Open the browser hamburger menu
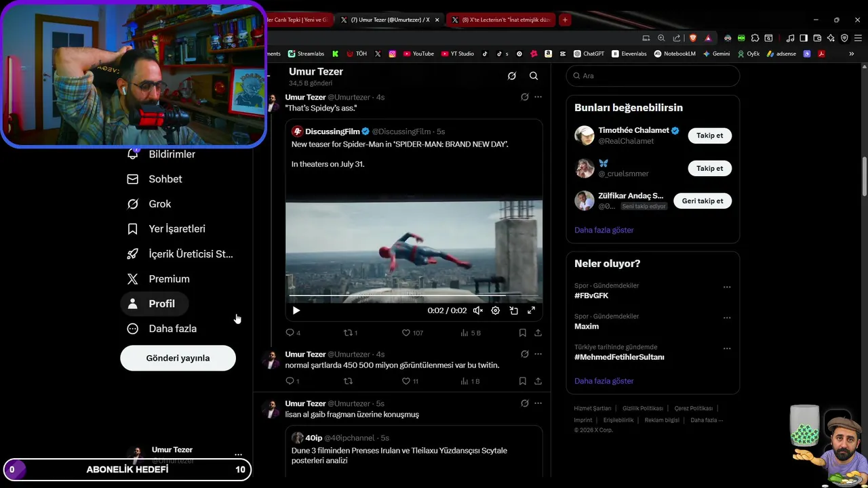 tap(858, 38)
